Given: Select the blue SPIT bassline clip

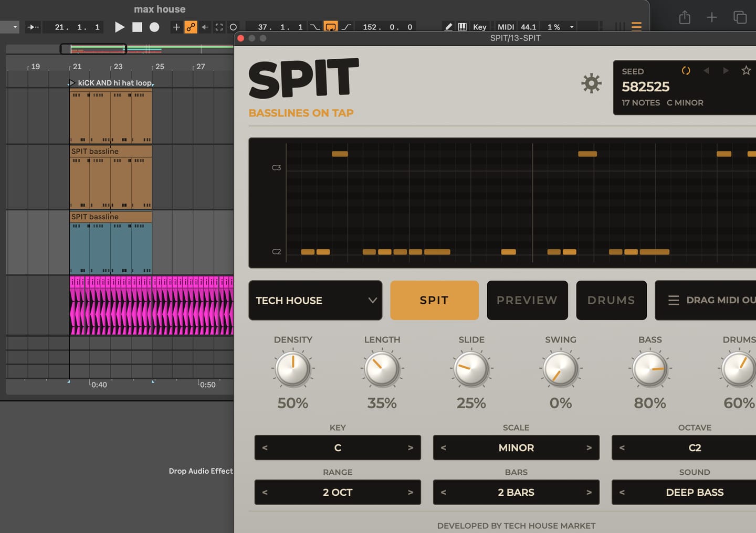Looking at the screenshot, I should click(111, 242).
